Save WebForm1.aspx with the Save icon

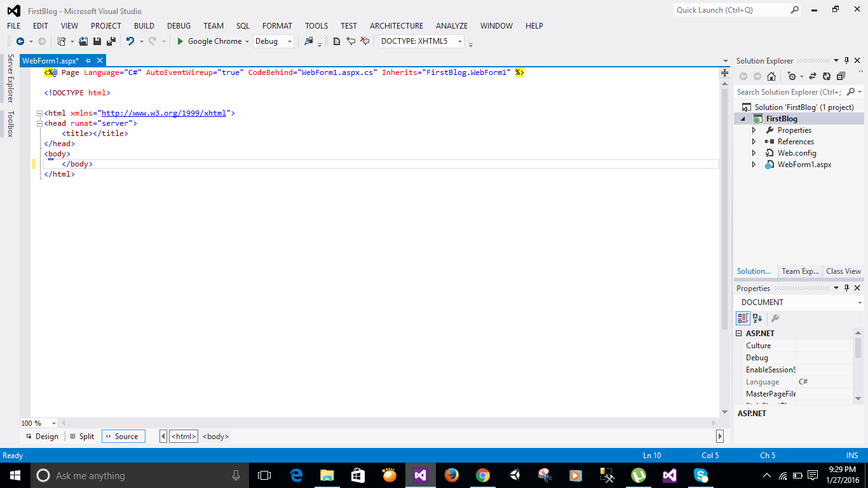tap(97, 41)
